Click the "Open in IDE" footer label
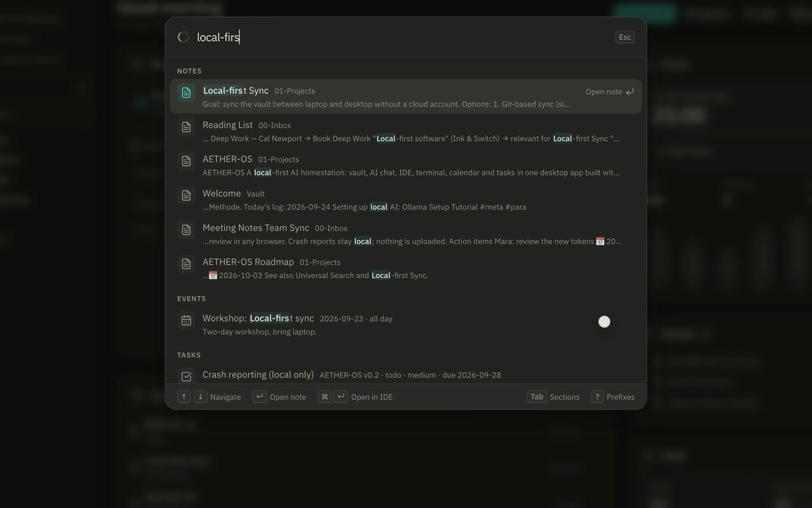This screenshot has width=812, height=508. 372,397
